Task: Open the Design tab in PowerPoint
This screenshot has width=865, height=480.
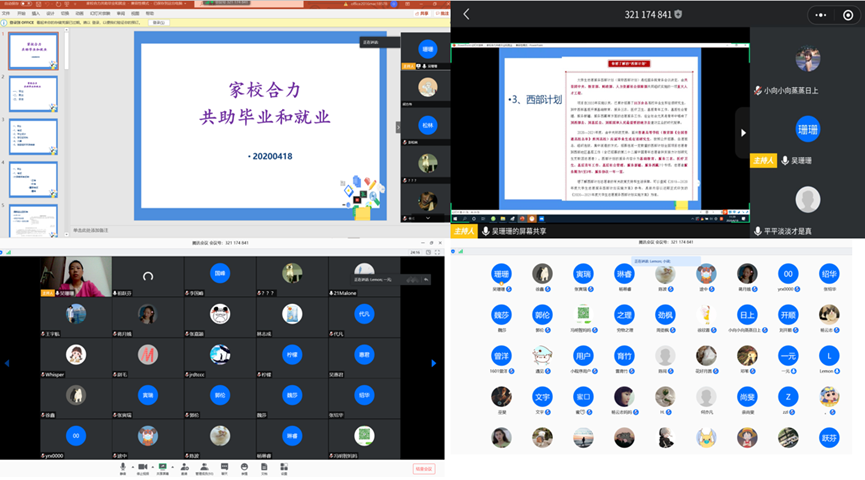Action: click(x=51, y=13)
